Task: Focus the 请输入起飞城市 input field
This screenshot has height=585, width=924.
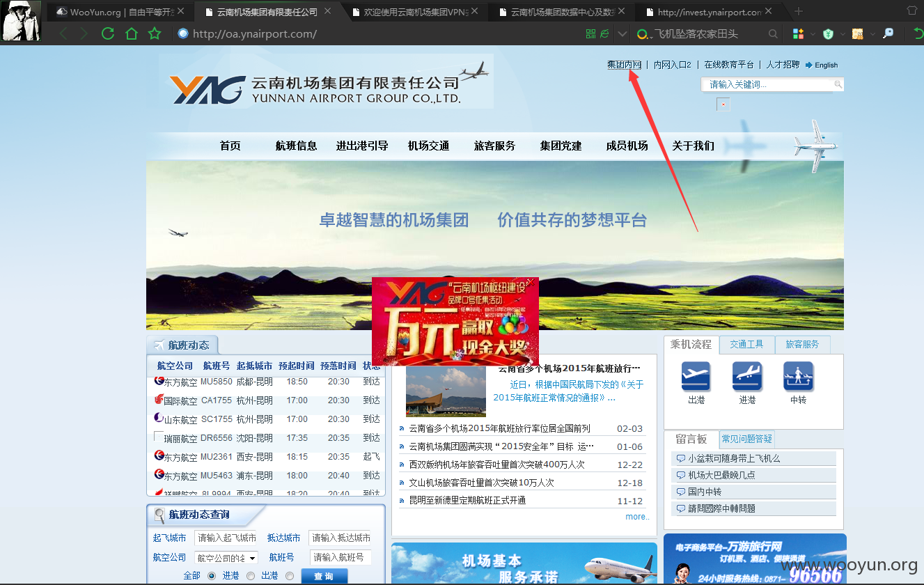Action: pos(224,538)
